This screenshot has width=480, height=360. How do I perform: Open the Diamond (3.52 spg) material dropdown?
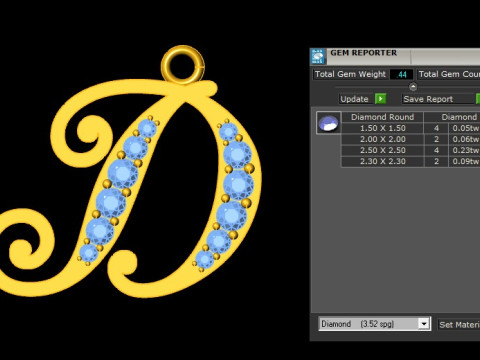tap(374, 324)
